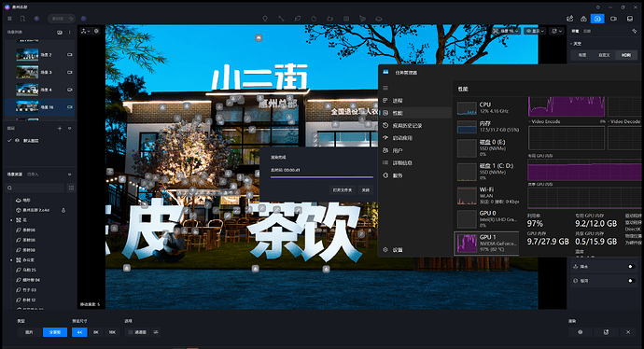Click the scene list camera header icon
This screenshot has width=644, height=349.
(x=60, y=32)
